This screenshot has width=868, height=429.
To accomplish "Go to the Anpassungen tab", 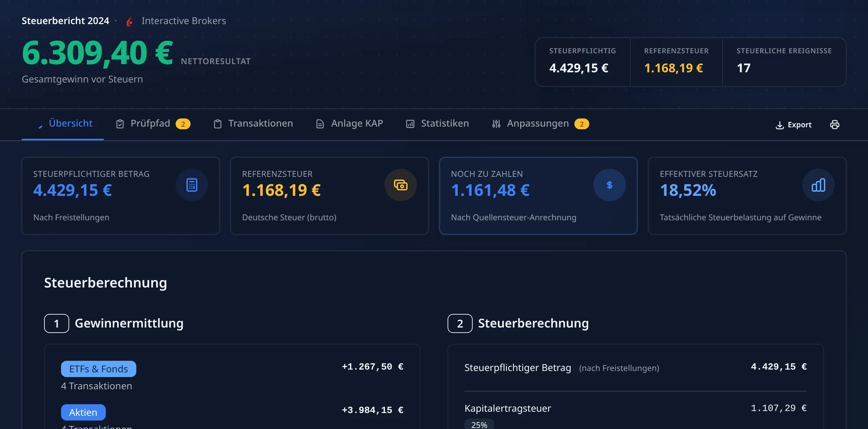I will click(540, 124).
